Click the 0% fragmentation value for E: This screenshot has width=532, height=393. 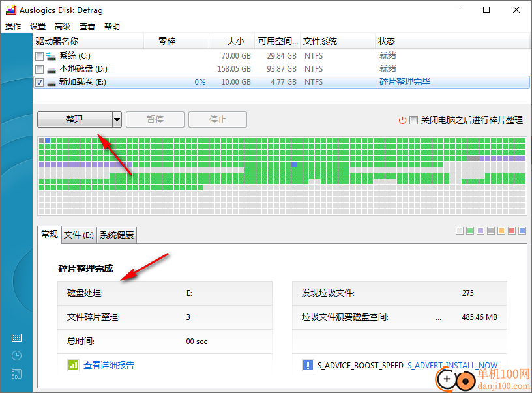[200, 82]
